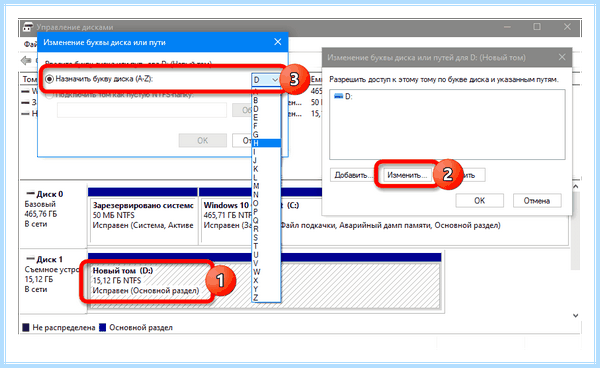Click 'Отмена' in the paths dialog
600x368 pixels.
pyautogui.click(x=537, y=200)
